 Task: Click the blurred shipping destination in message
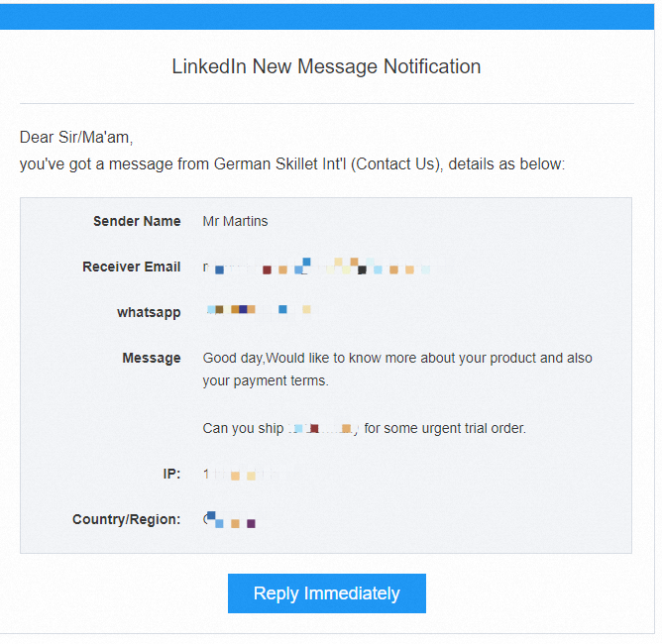pos(322,428)
